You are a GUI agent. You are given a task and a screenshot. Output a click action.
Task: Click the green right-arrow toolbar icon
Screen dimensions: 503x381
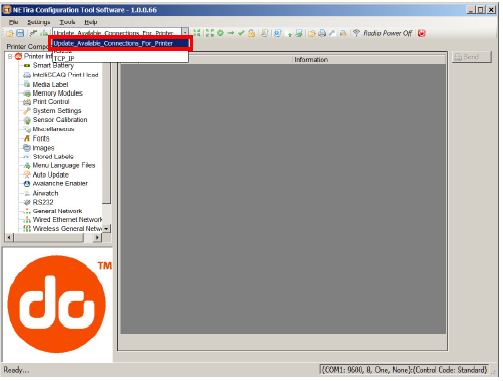coord(231,33)
